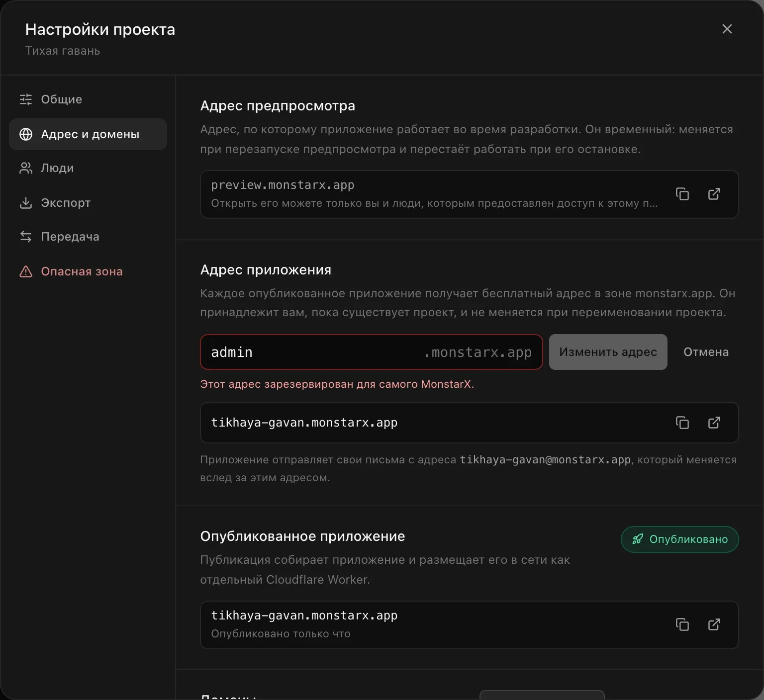Open the Общие settings section
The width and height of the screenshot is (764, 700).
[88, 99]
